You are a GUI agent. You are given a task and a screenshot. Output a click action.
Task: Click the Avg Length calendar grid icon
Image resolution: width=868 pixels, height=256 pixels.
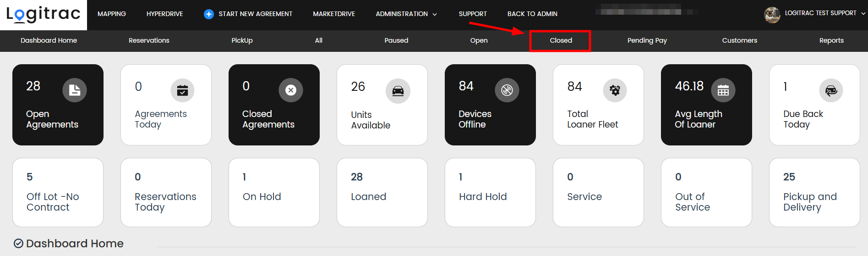tap(723, 90)
